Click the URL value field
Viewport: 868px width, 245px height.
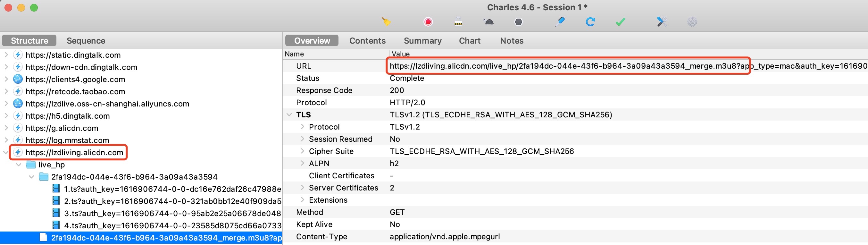click(566, 66)
